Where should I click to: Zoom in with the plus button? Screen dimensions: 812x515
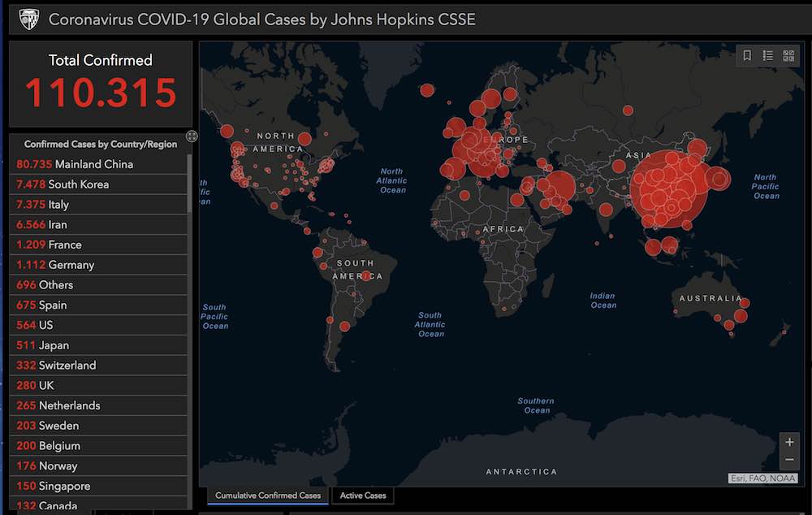click(x=789, y=443)
